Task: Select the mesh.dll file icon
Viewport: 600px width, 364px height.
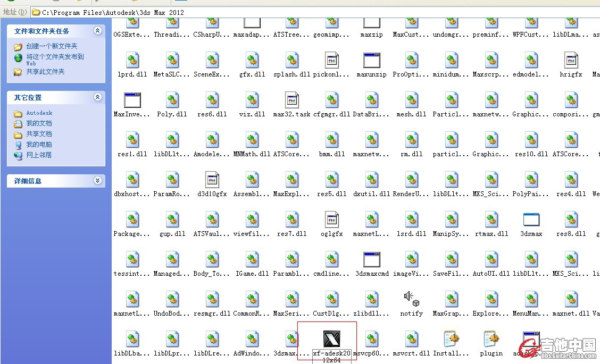Action: click(412, 100)
